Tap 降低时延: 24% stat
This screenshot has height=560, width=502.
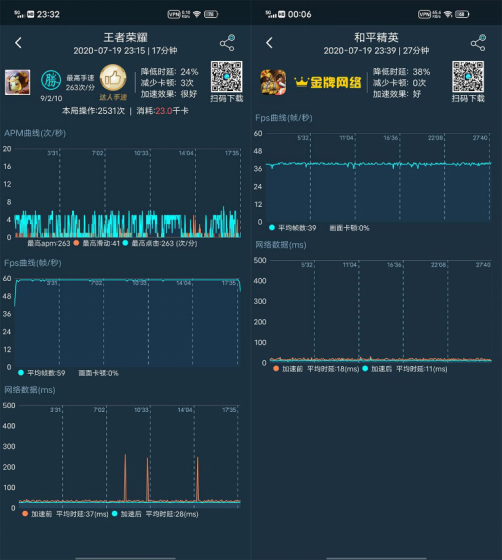[169, 72]
